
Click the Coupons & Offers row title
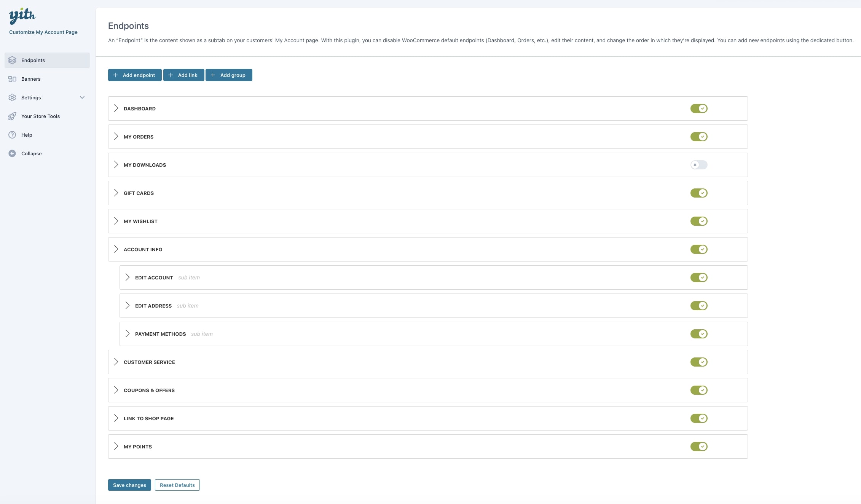pyautogui.click(x=149, y=390)
